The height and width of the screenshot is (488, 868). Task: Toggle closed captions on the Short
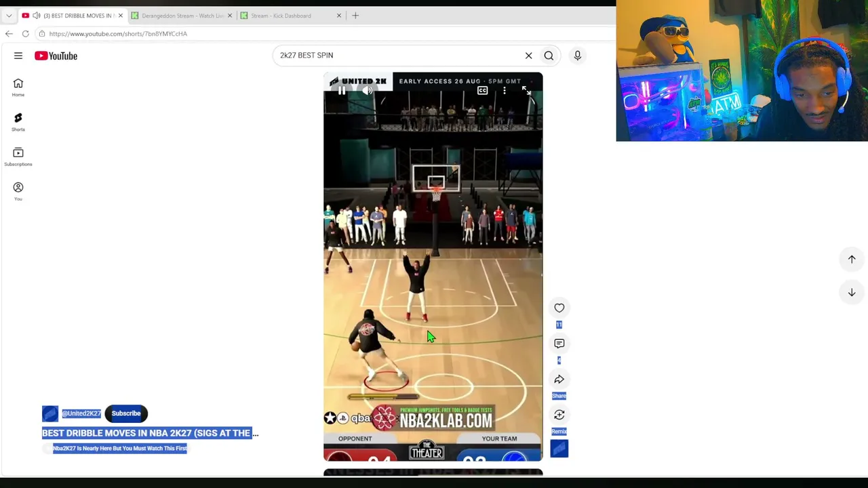(x=482, y=90)
